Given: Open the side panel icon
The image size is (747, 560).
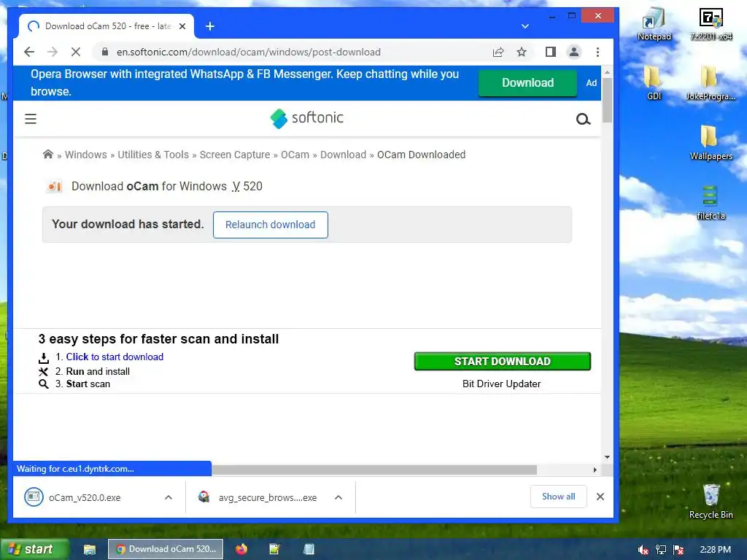Looking at the screenshot, I should pos(551,52).
